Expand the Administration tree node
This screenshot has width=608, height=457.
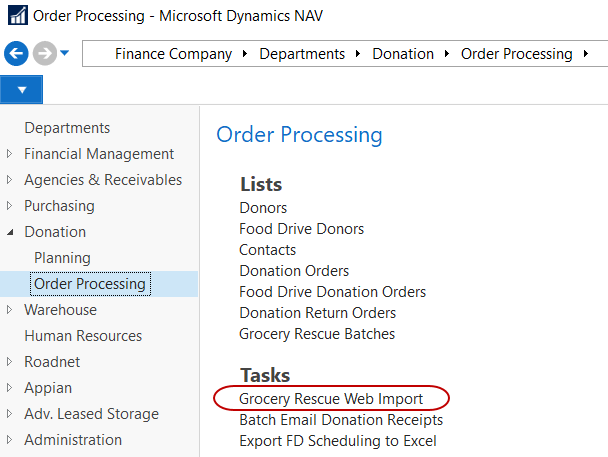point(10,440)
